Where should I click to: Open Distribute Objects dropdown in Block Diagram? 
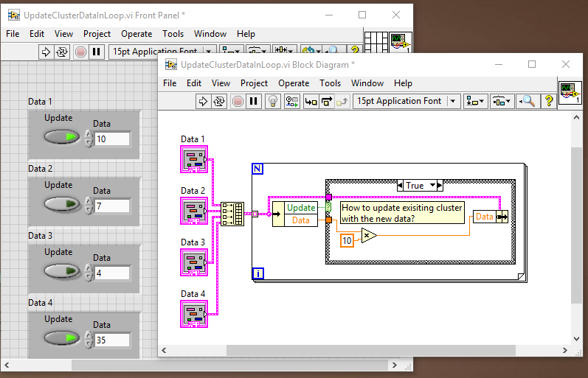point(502,101)
